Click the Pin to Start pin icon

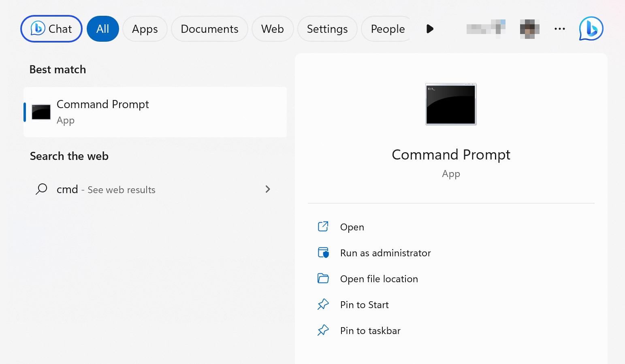tap(323, 304)
